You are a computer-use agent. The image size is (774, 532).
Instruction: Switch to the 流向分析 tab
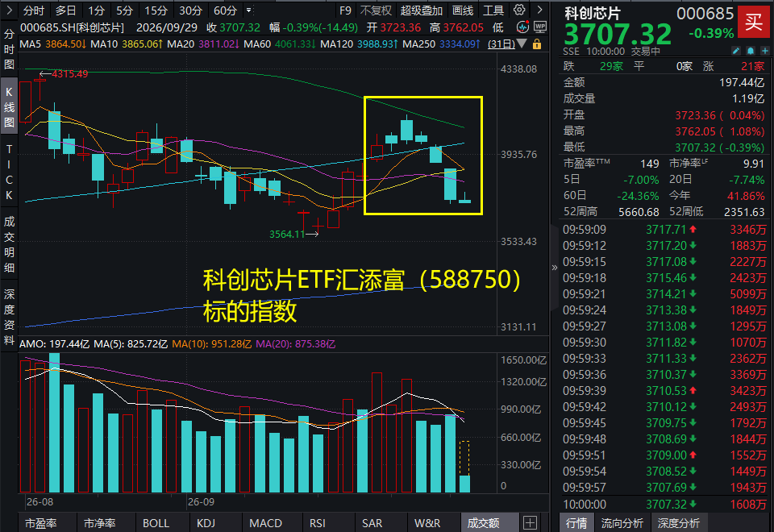click(x=622, y=523)
